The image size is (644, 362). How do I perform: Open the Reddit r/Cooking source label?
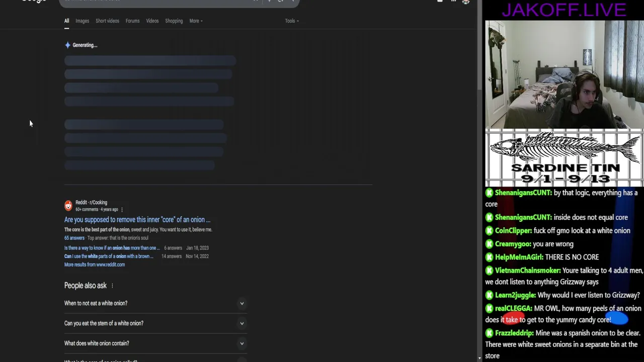(91, 203)
